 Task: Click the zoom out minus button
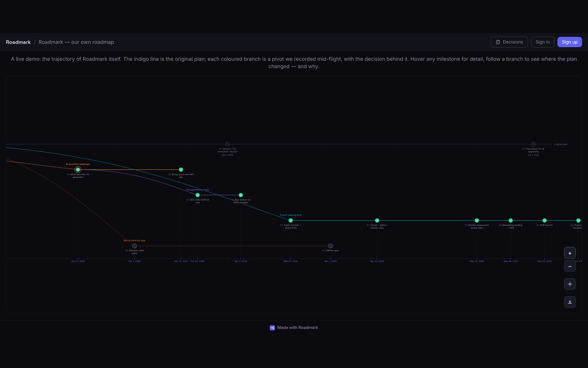570,266
